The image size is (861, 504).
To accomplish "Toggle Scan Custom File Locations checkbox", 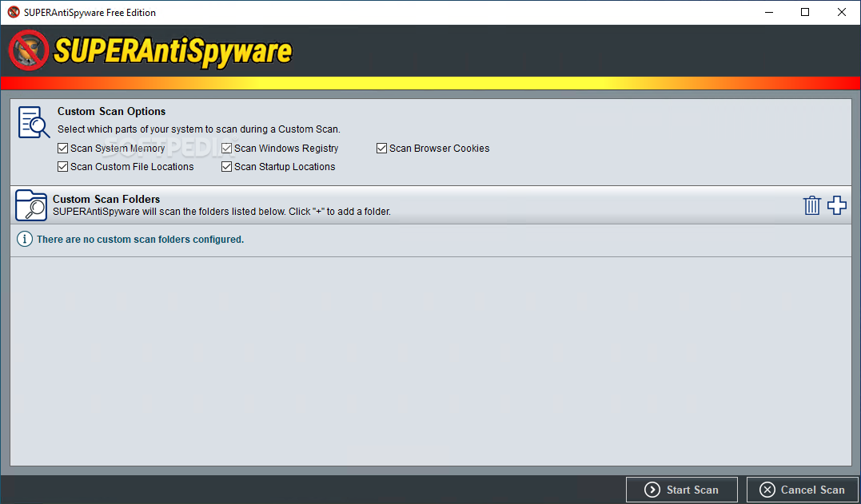I will [62, 167].
